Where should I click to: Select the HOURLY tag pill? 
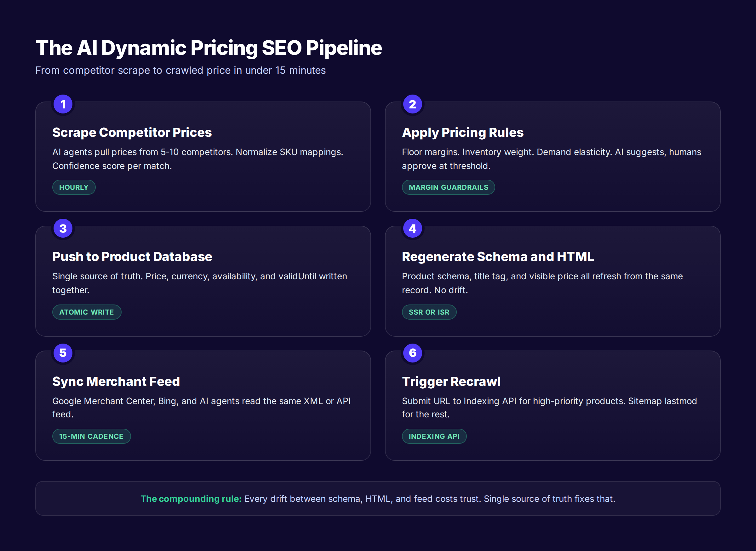coord(74,188)
